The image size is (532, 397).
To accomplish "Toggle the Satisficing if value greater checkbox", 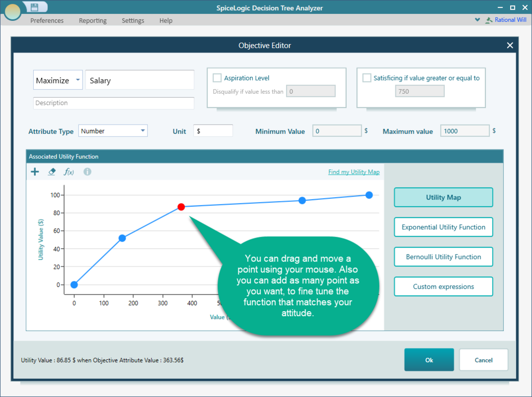I will pyautogui.click(x=367, y=78).
